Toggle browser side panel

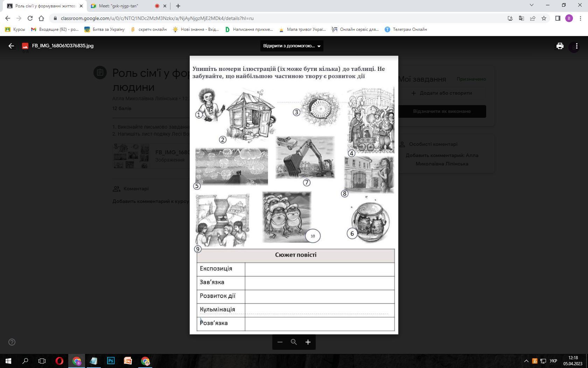(x=558, y=18)
